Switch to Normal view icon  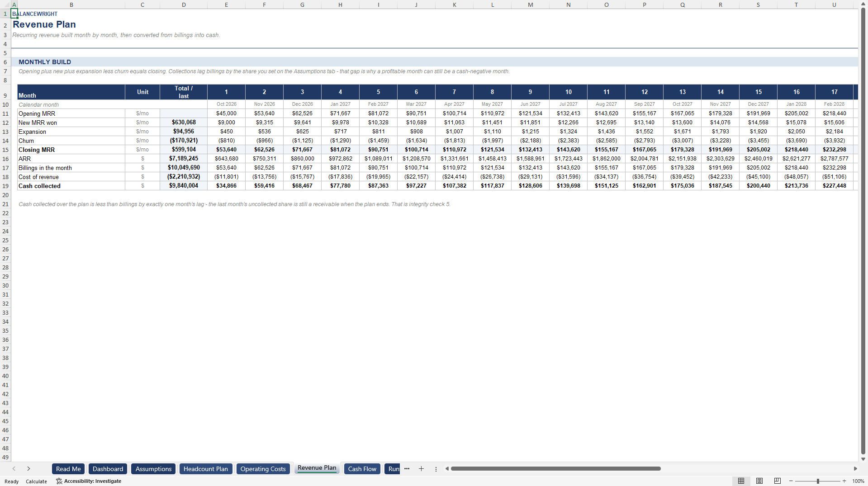(741, 481)
